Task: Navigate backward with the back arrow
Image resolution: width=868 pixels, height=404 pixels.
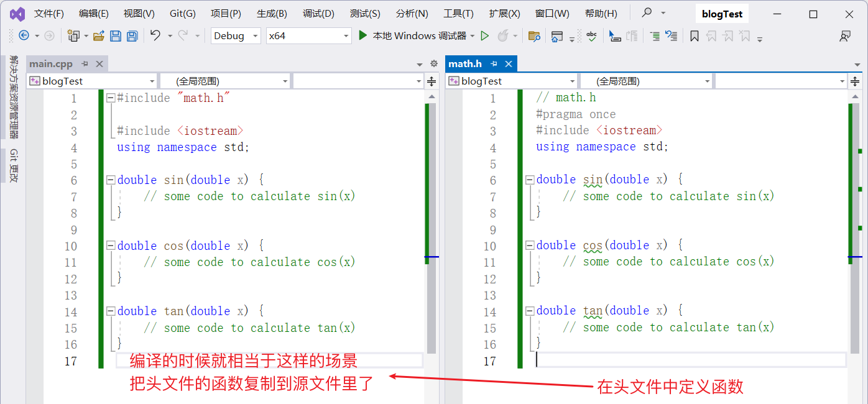Action: (24, 36)
